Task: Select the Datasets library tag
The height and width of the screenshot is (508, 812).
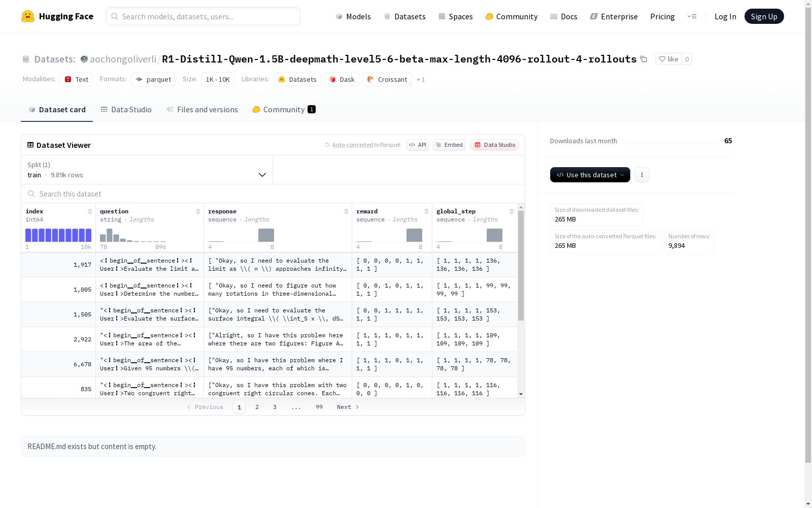Action: pyautogui.click(x=297, y=79)
